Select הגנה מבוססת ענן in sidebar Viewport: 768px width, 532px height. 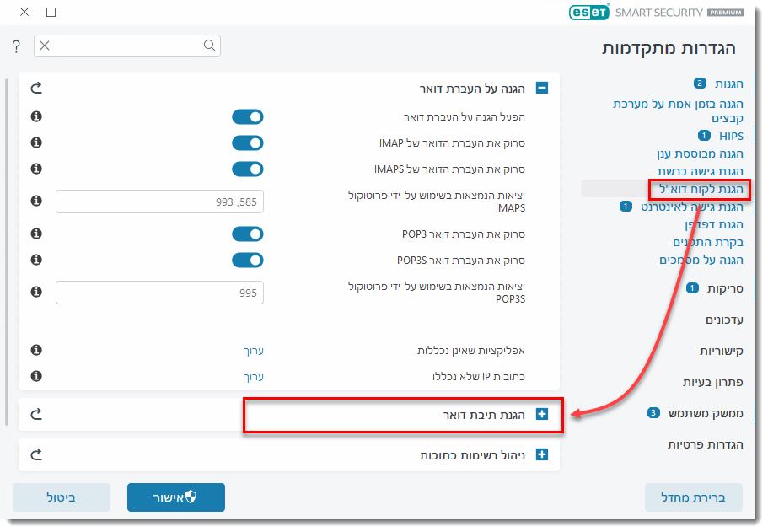coord(701,153)
